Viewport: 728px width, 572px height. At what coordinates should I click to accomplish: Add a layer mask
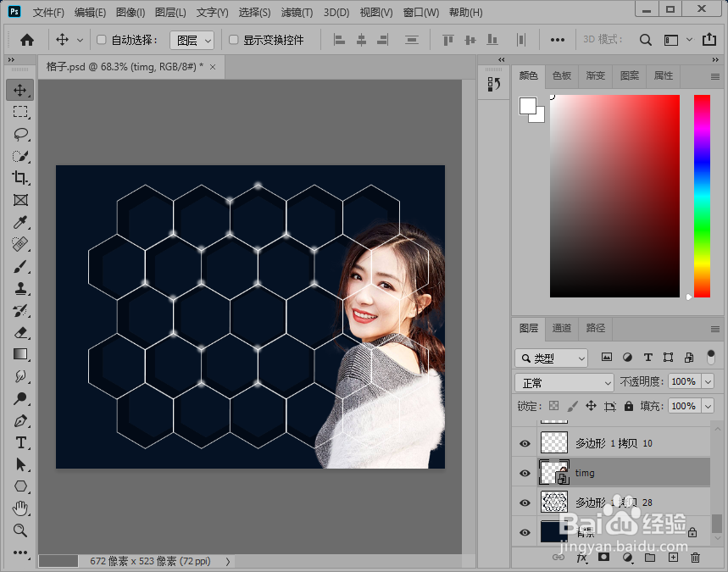pos(603,558)
